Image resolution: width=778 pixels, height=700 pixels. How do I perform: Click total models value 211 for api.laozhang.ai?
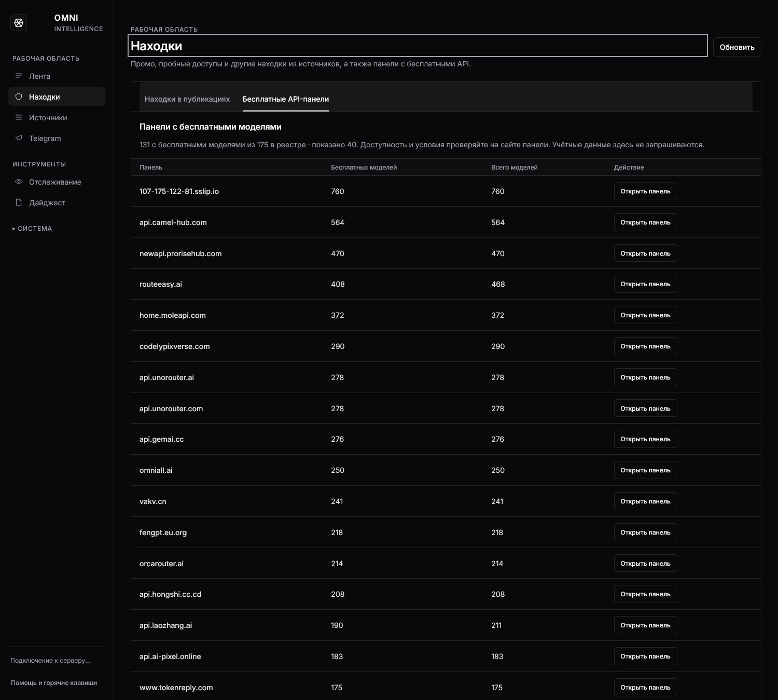point(496,625)
